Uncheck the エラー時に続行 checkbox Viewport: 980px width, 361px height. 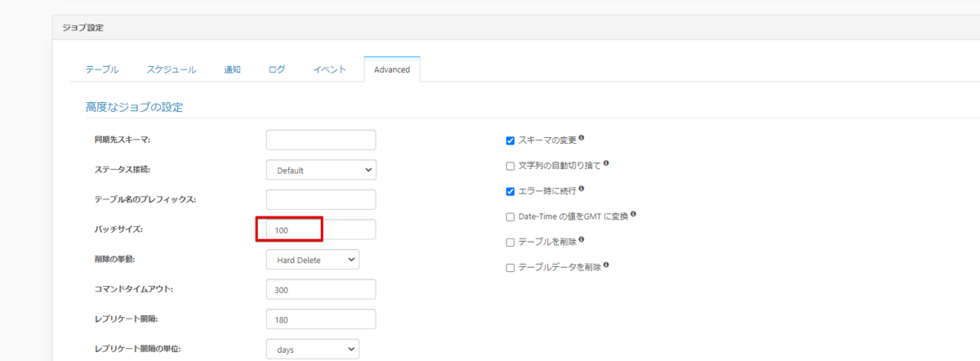click(510, 191)
